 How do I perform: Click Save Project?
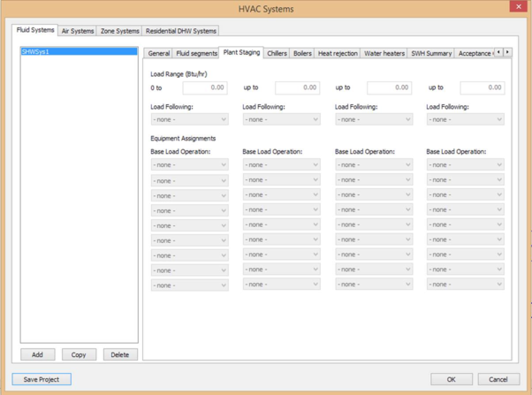(42, 379)
